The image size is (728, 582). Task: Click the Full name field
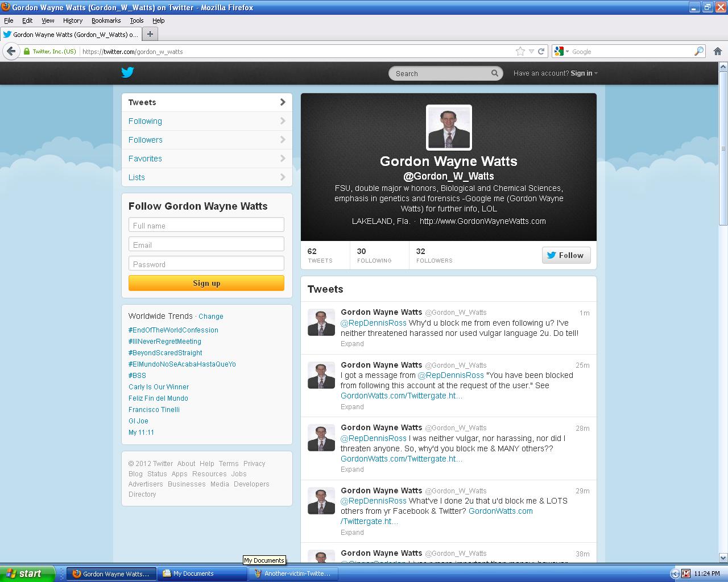click(x=206, y=225)
